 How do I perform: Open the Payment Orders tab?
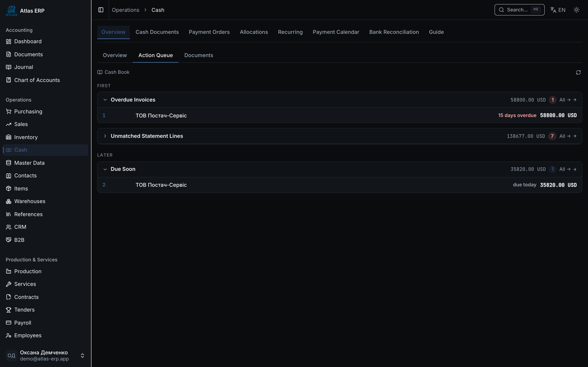209,32
